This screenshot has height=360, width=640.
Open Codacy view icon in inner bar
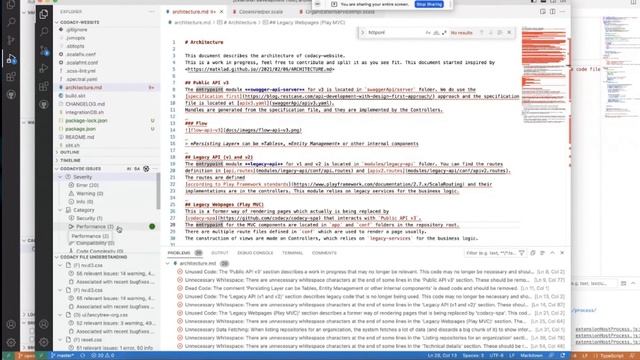point(44,104)
